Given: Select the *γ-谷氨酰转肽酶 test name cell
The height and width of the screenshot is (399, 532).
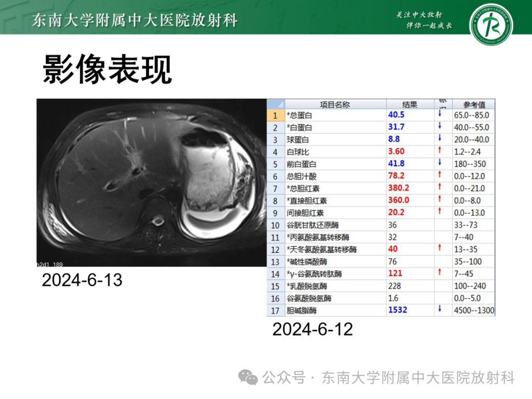Looking at the screenshot, I should click(x=335, y=274).
